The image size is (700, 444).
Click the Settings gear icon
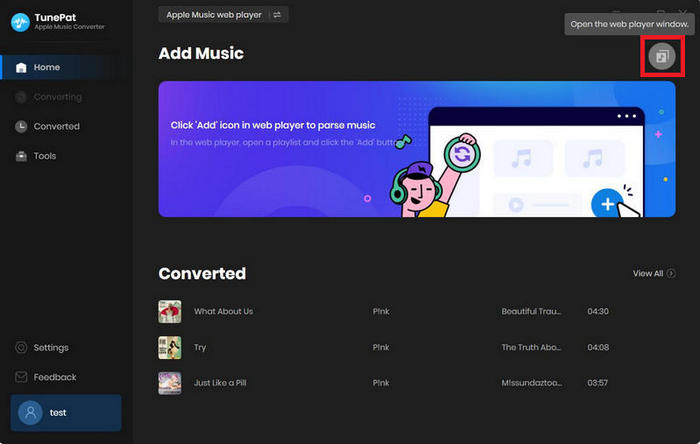[x=21, y=347]
